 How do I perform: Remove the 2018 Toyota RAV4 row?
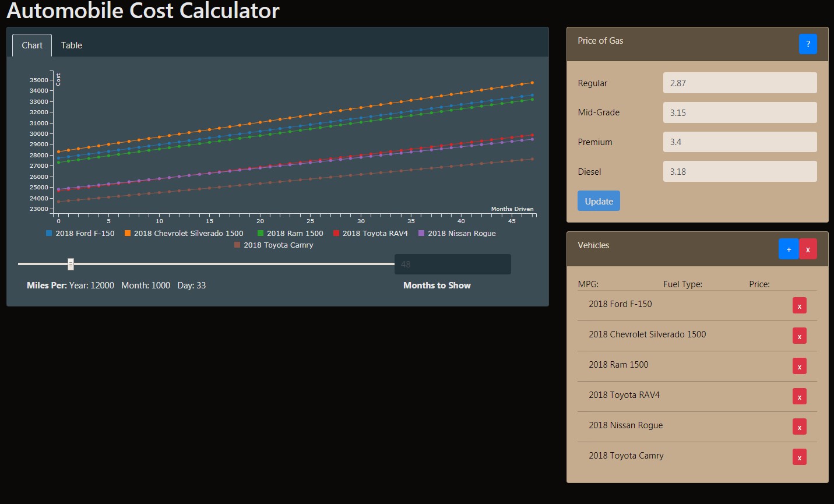[799, 397]
